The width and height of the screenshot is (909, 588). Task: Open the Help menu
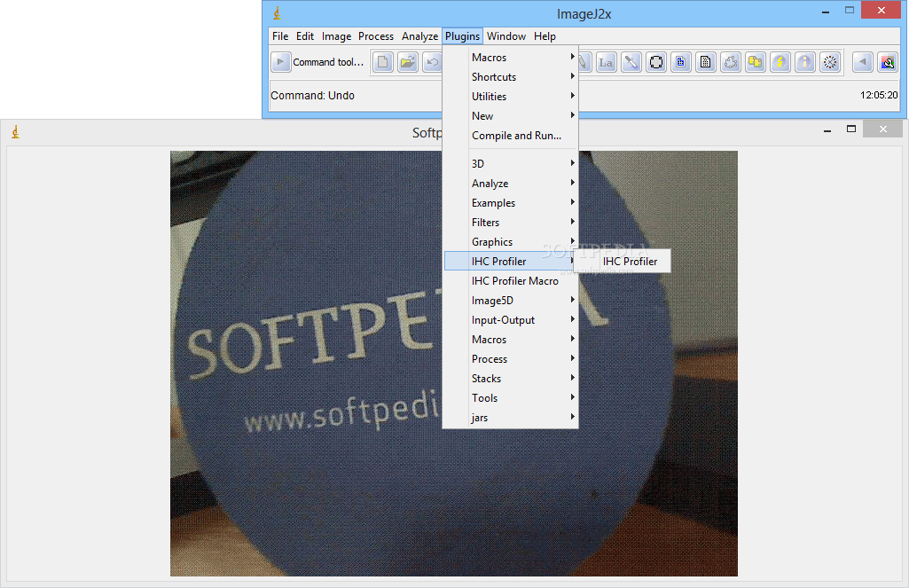[x=545, y=36]
